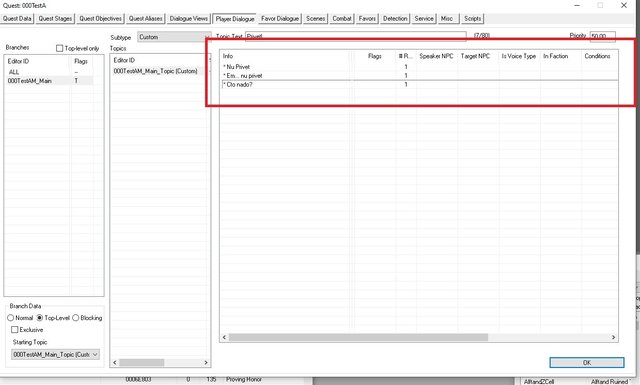Image resolution: width=640 pixels, height=385 pixels.
Task: Select the 'Cto nado?' info row
Action: click(419, 85)
